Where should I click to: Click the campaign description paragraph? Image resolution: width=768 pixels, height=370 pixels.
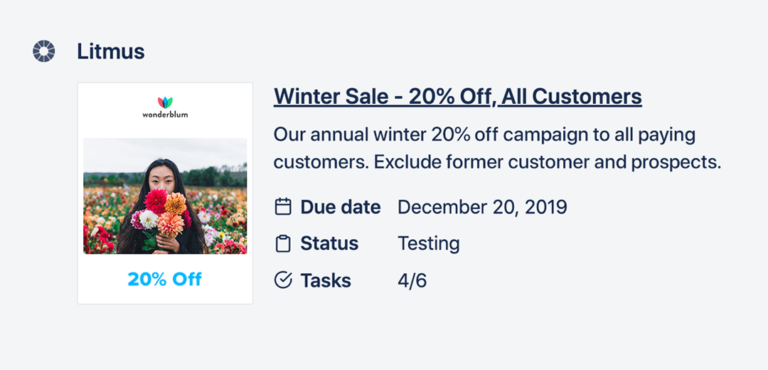pos(497,148)
